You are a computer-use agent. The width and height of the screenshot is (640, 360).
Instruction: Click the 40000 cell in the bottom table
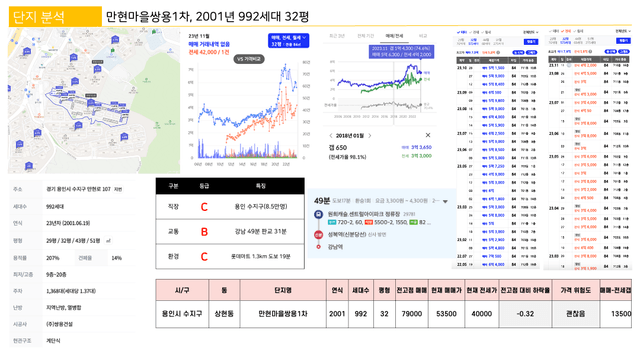tap(482, 314)
